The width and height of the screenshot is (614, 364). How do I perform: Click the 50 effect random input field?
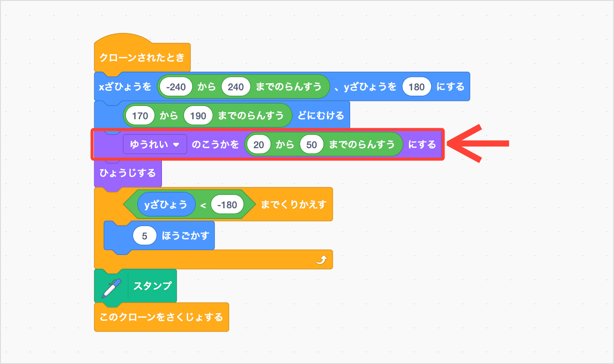(311, 145)
